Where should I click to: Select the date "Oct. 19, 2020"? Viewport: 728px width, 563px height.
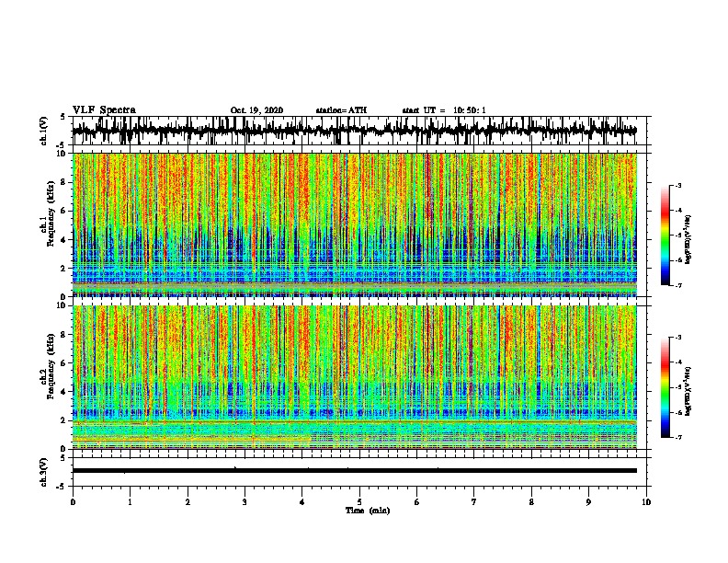256,110
